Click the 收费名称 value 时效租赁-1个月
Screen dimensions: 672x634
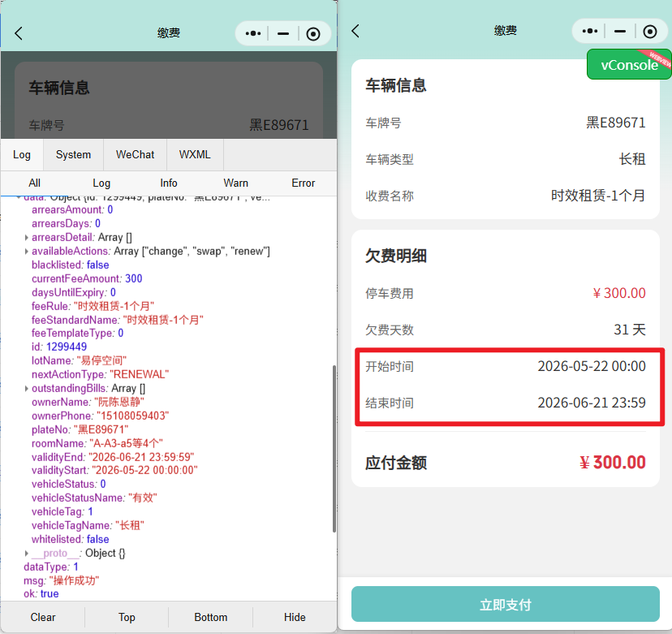pos(598,196)
